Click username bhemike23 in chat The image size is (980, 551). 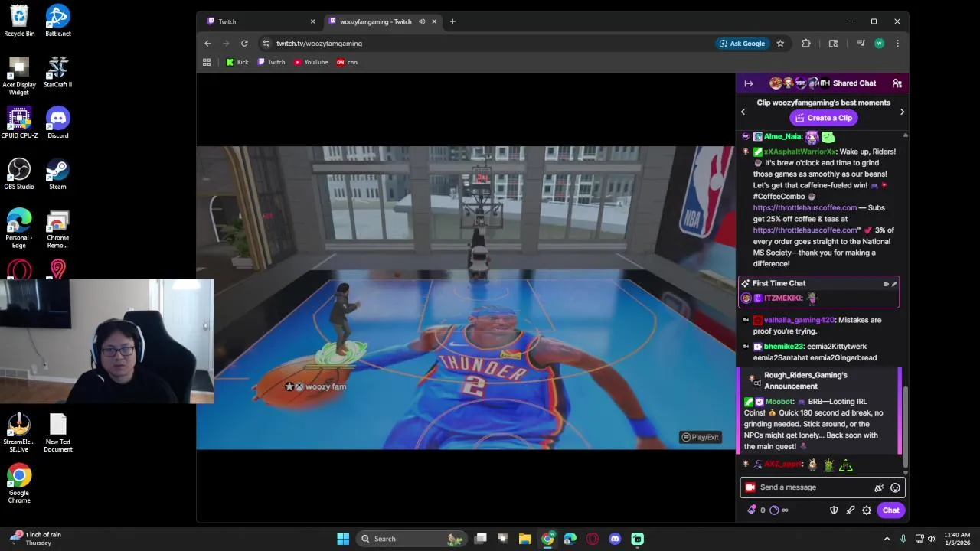(782, 347)
